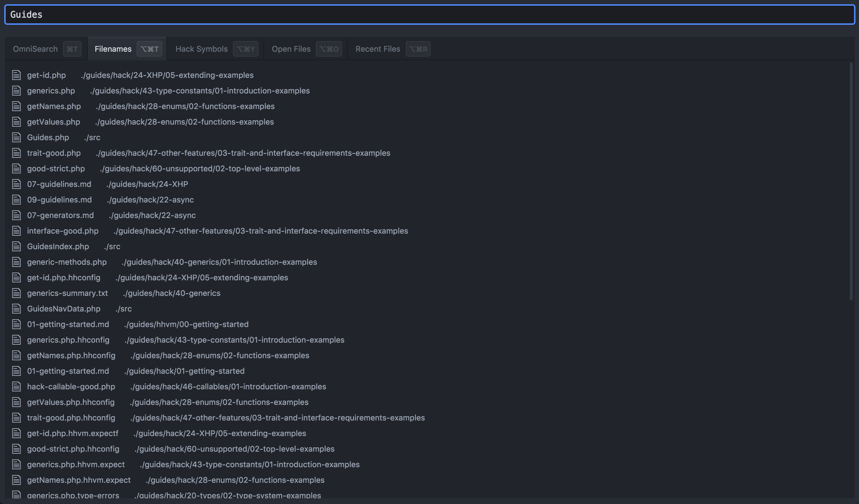Click the file icon beside getNames.php in 02-functions-examples
Viewport: 859px width, 504px height.
pos(16,106)
